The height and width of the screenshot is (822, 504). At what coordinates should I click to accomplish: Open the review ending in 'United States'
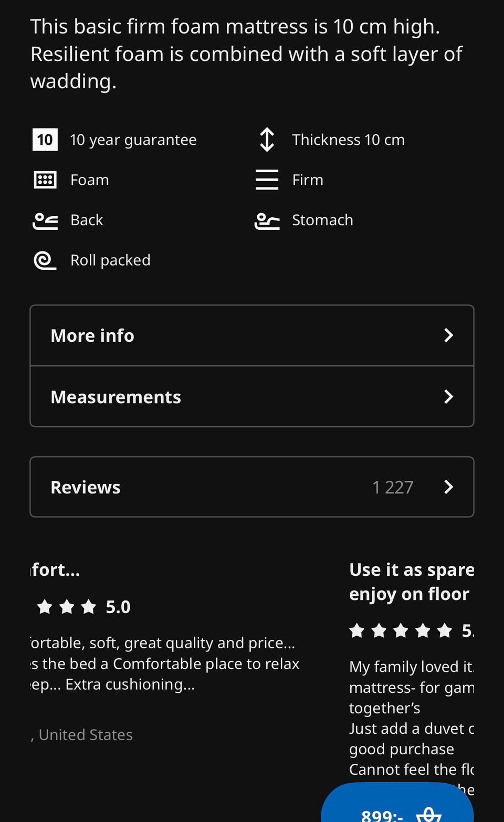86,734
